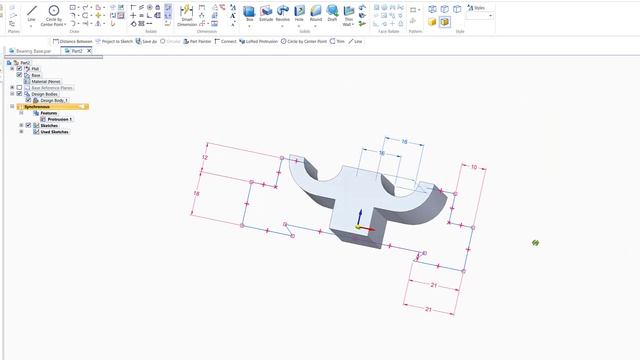Select the Hole tool

pyautogui.click(x=299, y=13)
